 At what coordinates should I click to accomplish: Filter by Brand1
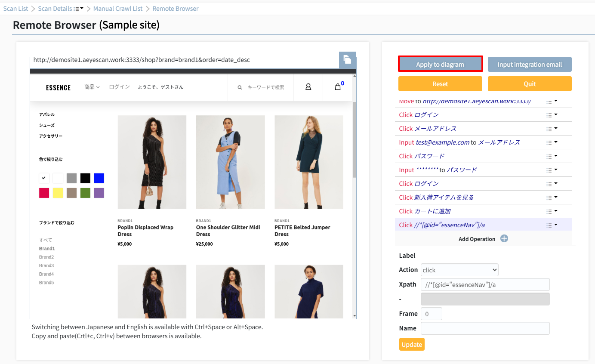[47, 249]
